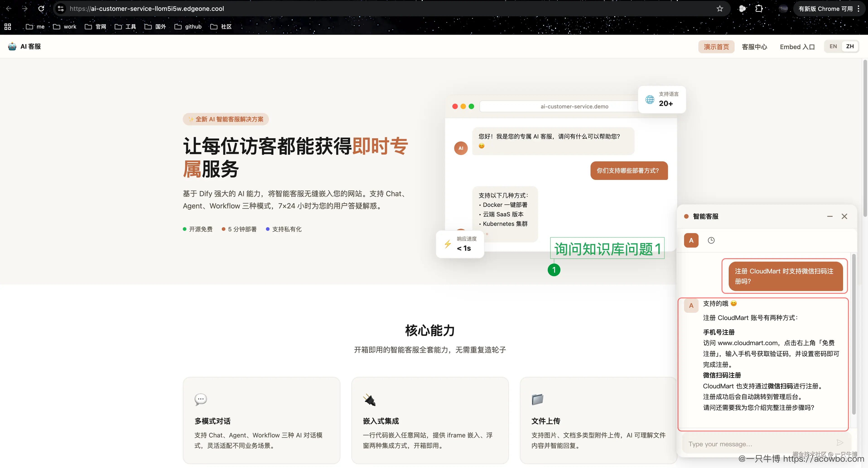Image resolution: width=868 pixels, height=468 pixels.
Task: Switch language to ZH
Action: click(850, 46)
